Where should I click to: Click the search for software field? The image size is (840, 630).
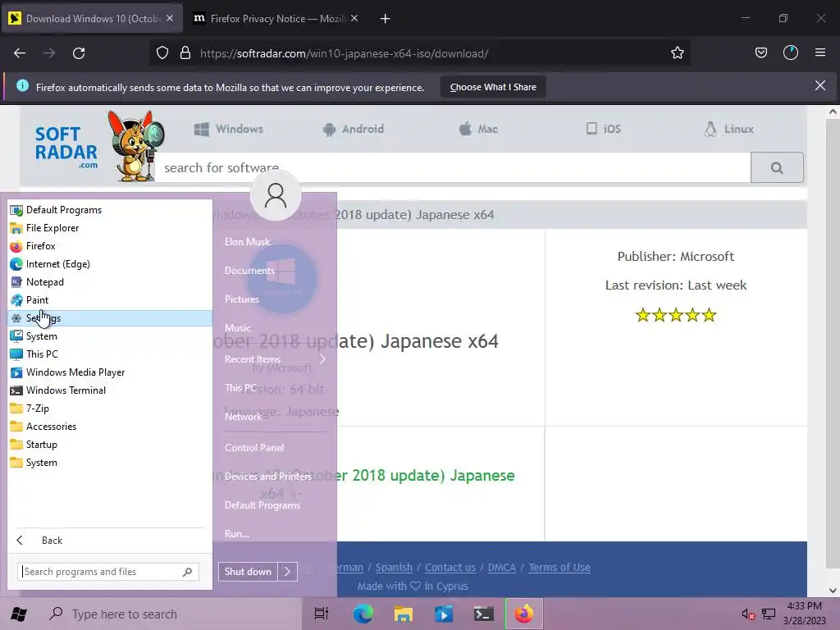[x=453, y=167]
